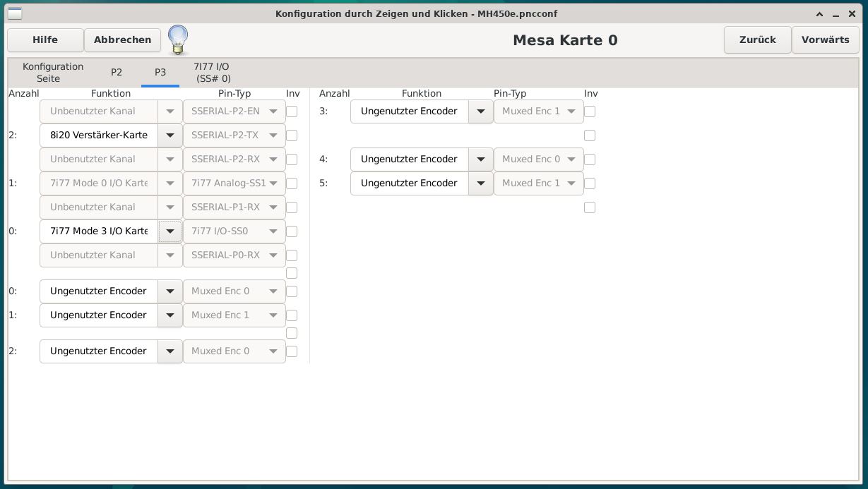Open the SSERIAL-P2-EN pin type dropdown

[x=234, y=111]
